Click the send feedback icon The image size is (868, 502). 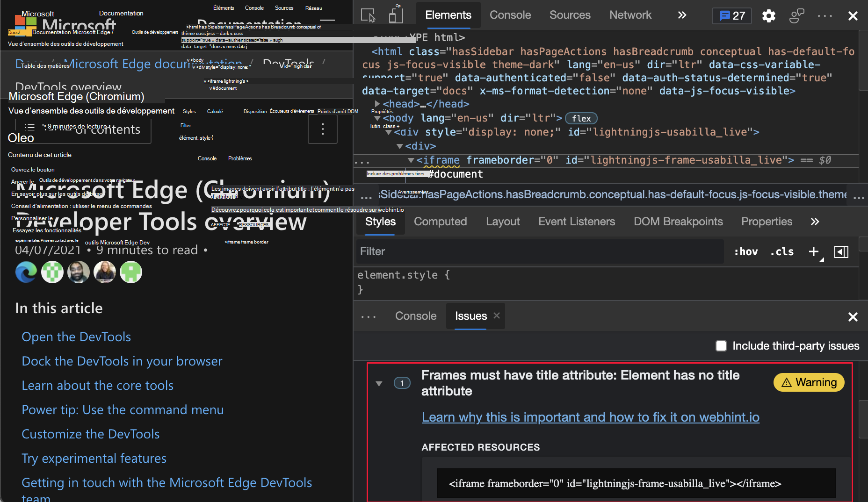pyautogui.click(x=796, y=16)
